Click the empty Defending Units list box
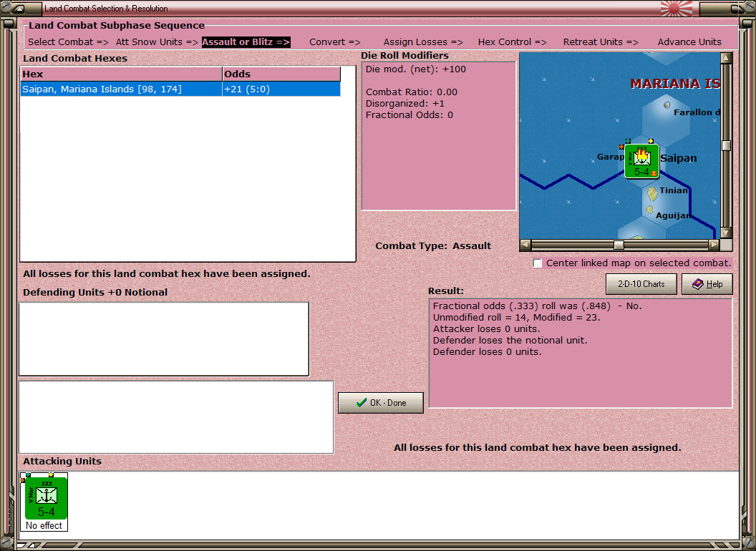 [164, 339]
